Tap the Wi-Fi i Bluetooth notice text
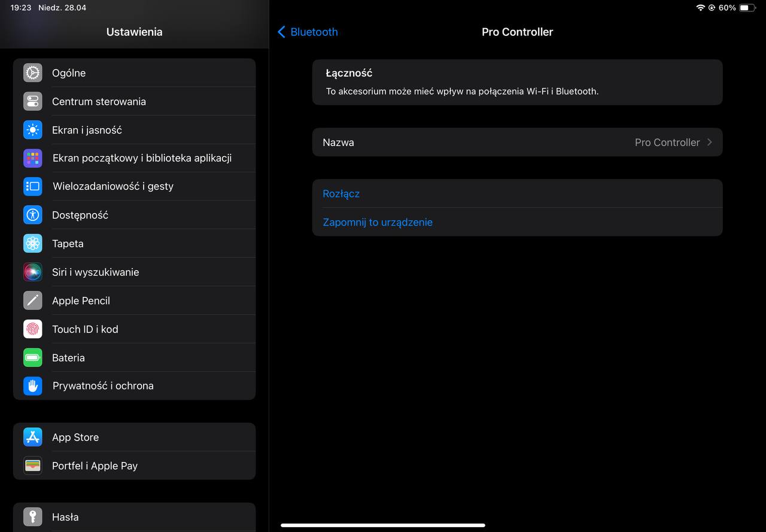Image resolution: width=766 pixels, height=532 pixels. coord(462,92)
